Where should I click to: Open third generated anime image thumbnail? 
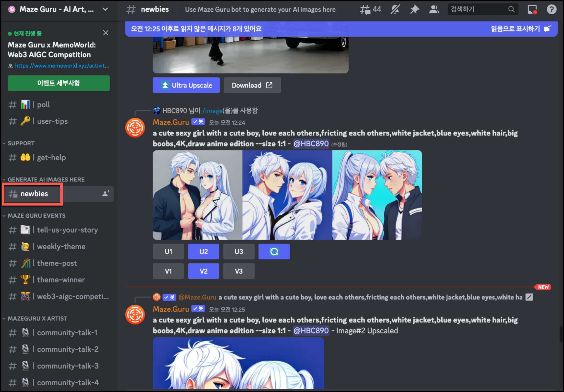click(x=377, y=195)
